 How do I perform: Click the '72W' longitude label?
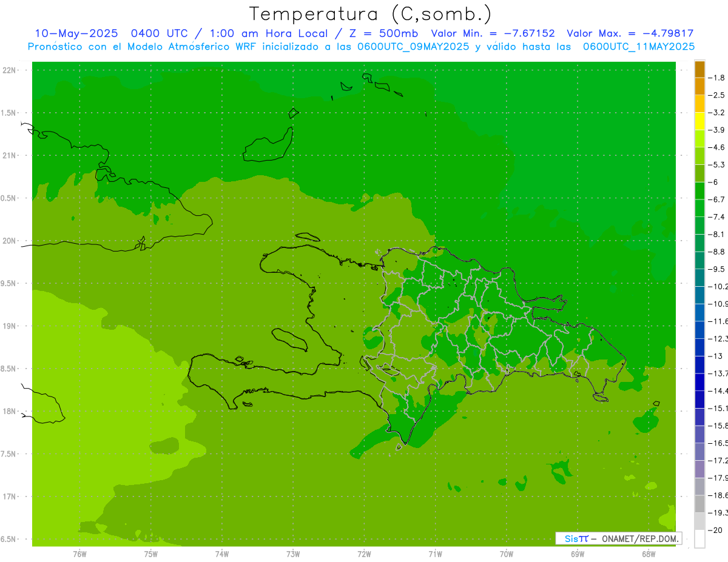(364, 554)
